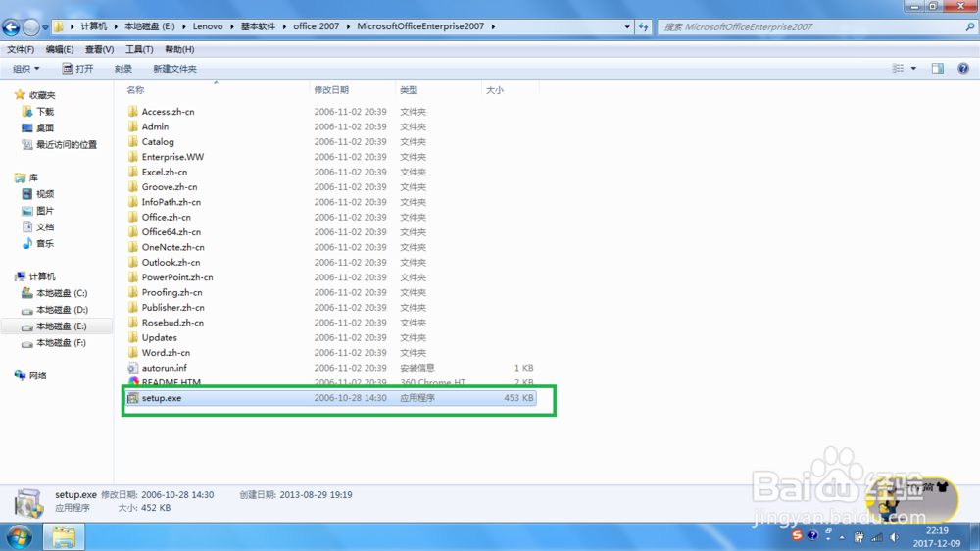Open the view options dropdown arrow
Viewport: 980px width, 551px height.
tap(913, 69)
